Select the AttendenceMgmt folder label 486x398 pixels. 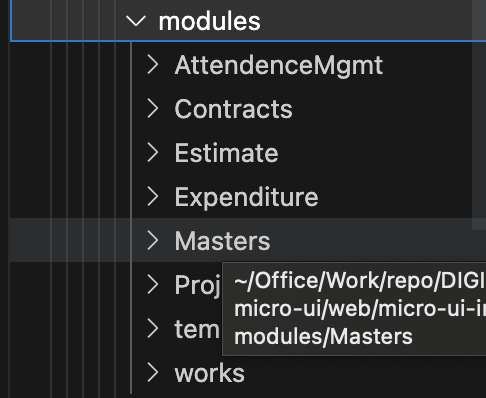(279, 66)
